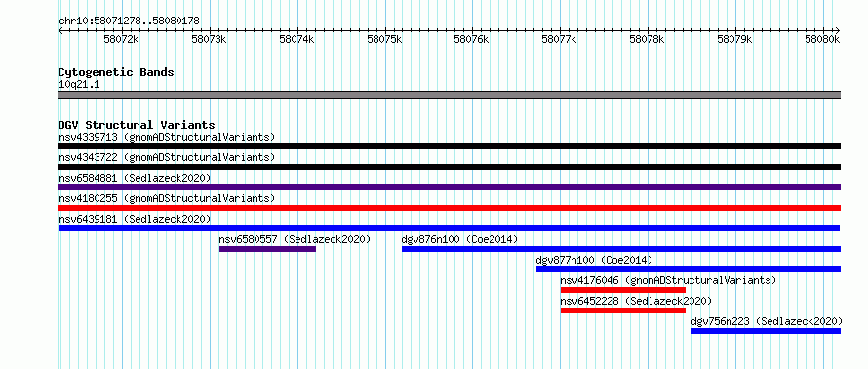Select the red bar under nsv6452228
The height and width of the screenshot is (369, 868).
[623, 310]
